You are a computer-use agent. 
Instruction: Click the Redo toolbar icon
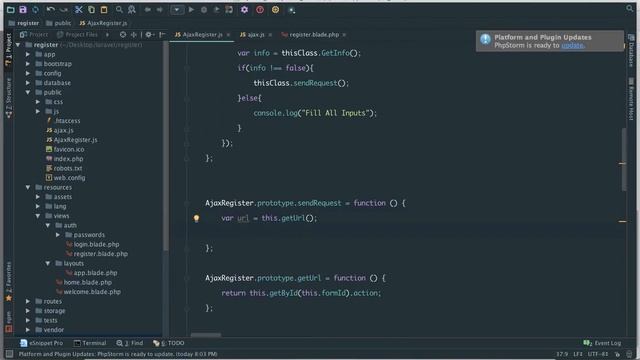click(x=64, y=9)
